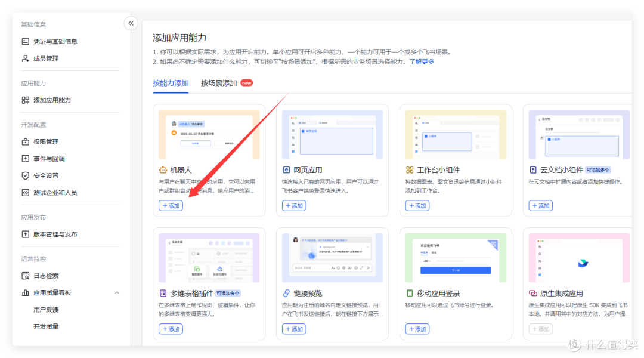Screen dimensions: 644x358
Task: Click the 链接预览 link icon
Action: click(x=286, y=293)
